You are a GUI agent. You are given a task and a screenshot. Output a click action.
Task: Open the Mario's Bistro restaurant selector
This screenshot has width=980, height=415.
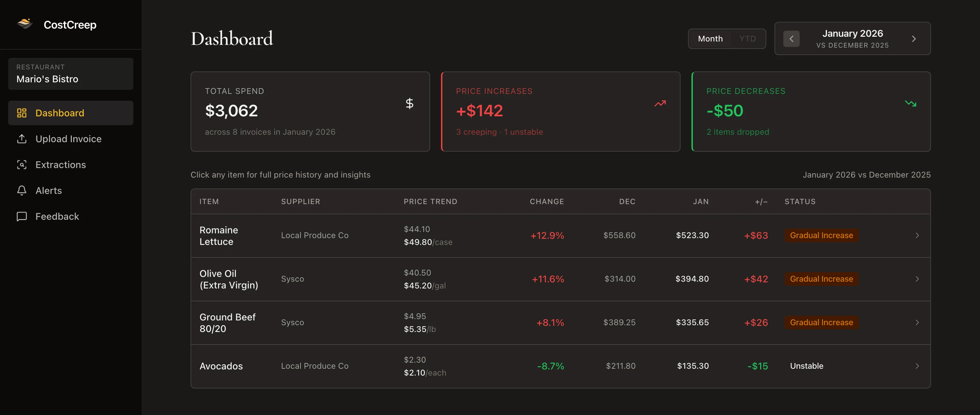pos(71,73)
